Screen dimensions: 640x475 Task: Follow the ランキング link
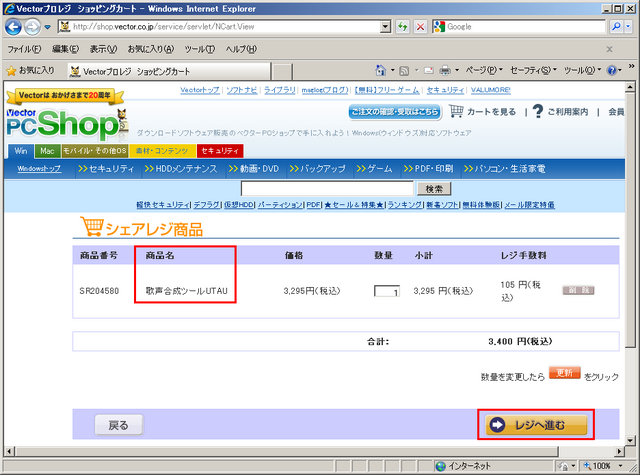(x=404, y=205)
